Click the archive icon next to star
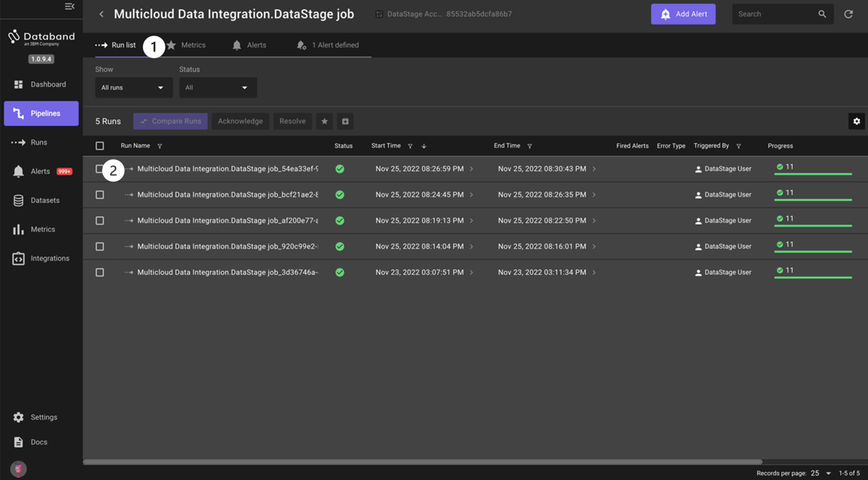Image resolution: width=868 pixels, height=480 pixels. click(345, 121)
